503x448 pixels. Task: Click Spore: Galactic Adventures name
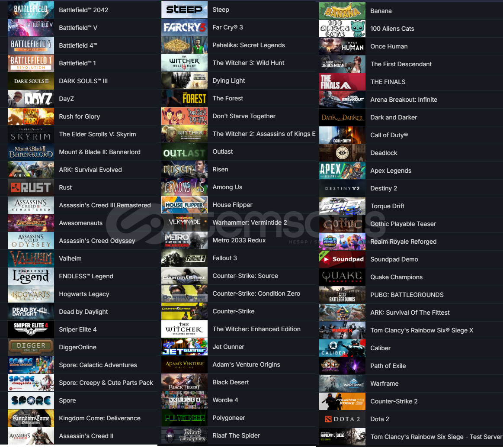(98, 365)
